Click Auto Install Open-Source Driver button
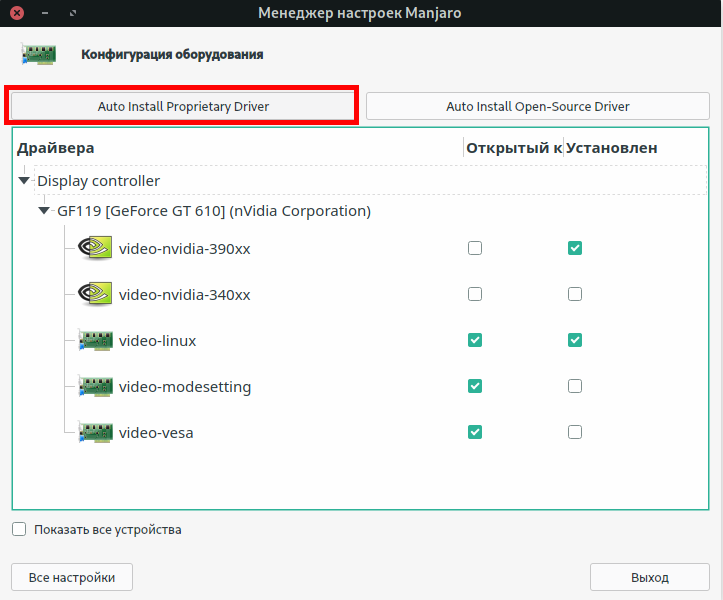 pyautogui.click(x=538, y=106)
